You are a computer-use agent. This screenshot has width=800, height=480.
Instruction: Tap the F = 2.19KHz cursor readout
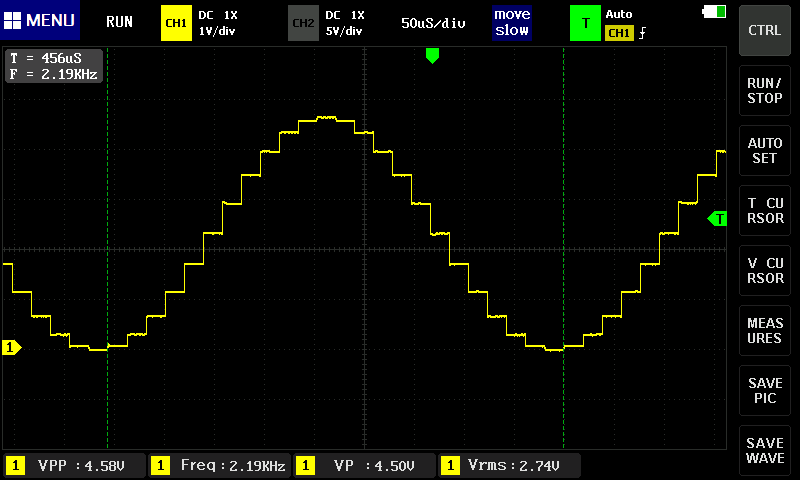tap(54, 74)
